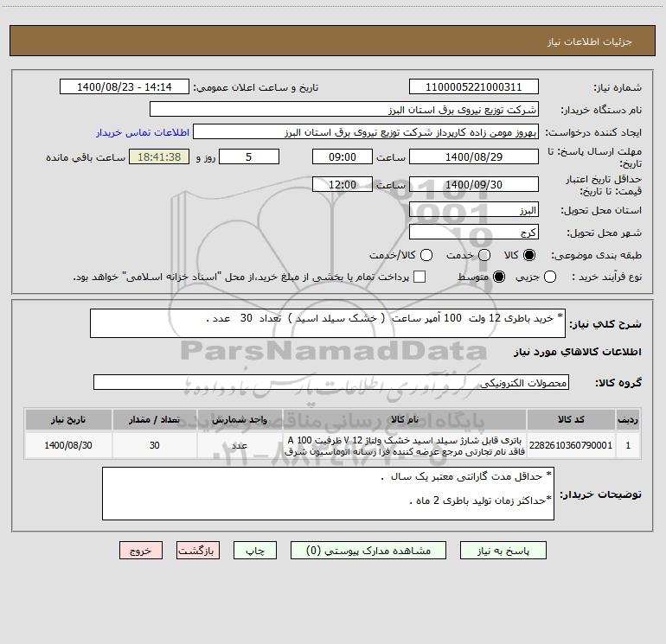Screen dimensions: 666x644
Task: Click the واحد شمارش column header
Action: (240, 419)
